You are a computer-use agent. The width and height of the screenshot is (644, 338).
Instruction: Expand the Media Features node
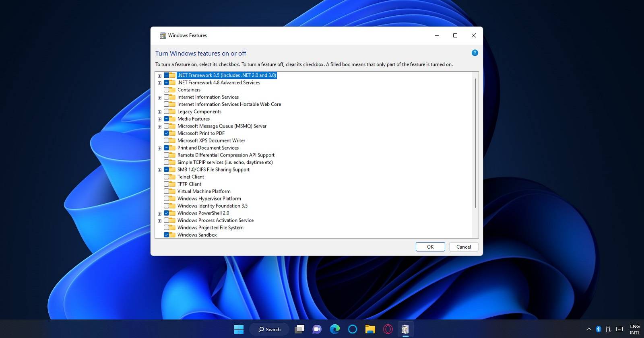point(160,119)
